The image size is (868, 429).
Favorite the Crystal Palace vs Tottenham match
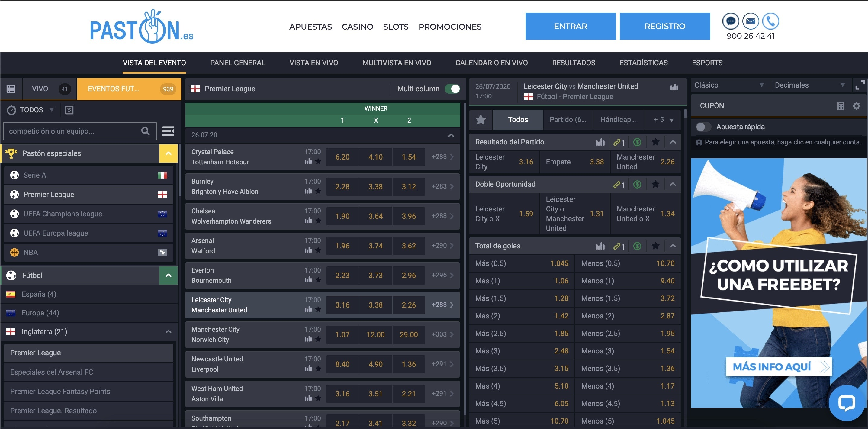pyautogui.click(x=318, y=162)
